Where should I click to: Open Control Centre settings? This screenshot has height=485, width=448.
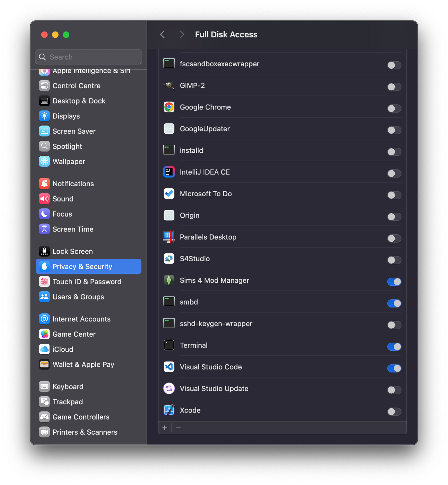click(88, 86)
